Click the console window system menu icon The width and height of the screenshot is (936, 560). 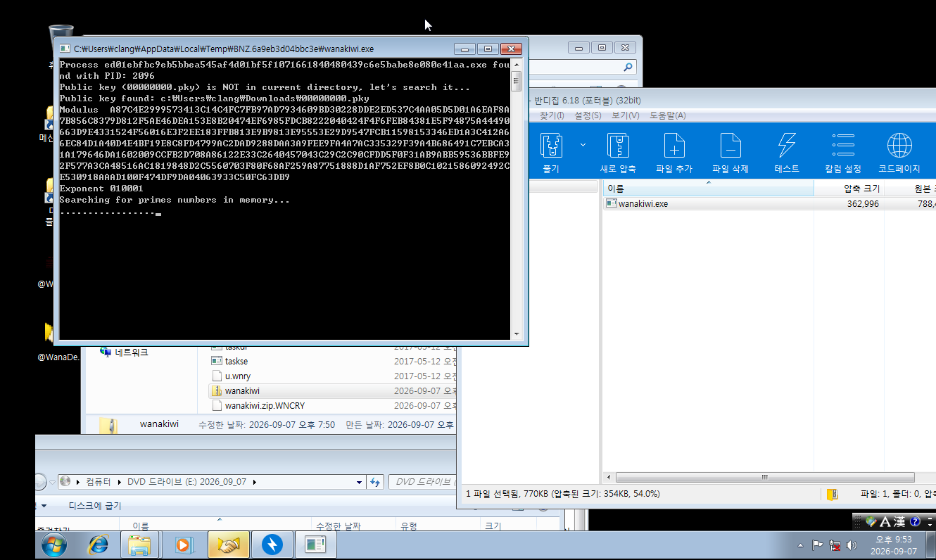pyautogui.click(x=65, y=49)
